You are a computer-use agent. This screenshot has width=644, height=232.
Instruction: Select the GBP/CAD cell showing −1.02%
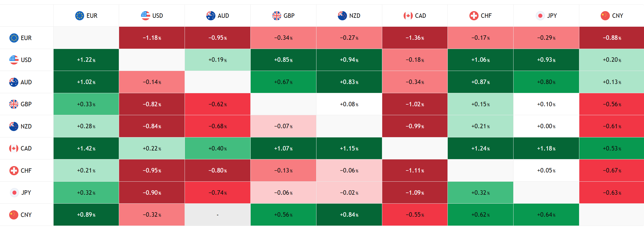click(x=415, y=104)
